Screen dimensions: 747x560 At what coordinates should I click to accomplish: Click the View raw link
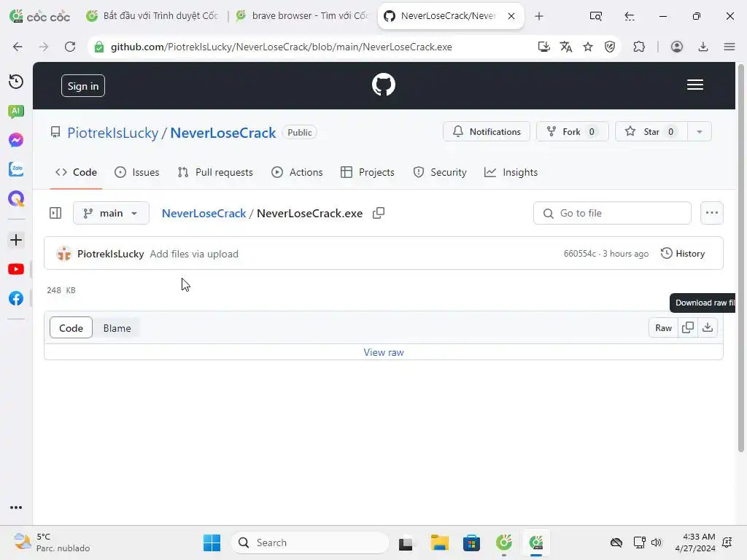[384, 352]
